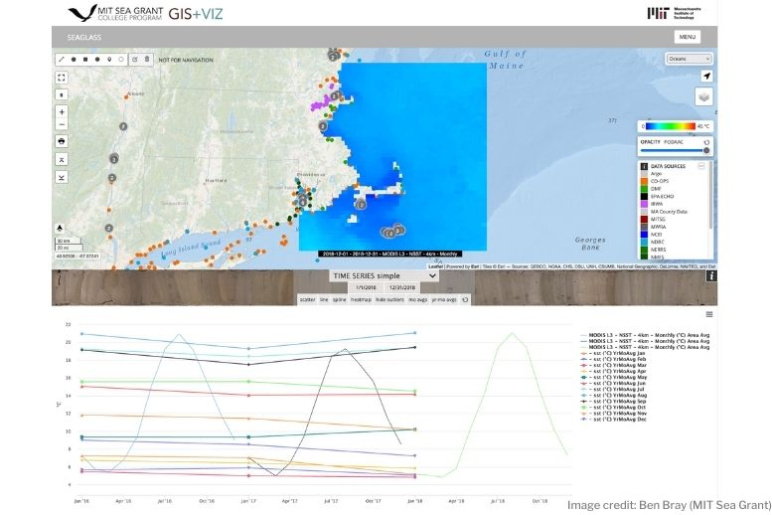Click the Albany station marker
The height and width of the screenshot is (515, 772).
click(x=127, y=97)
